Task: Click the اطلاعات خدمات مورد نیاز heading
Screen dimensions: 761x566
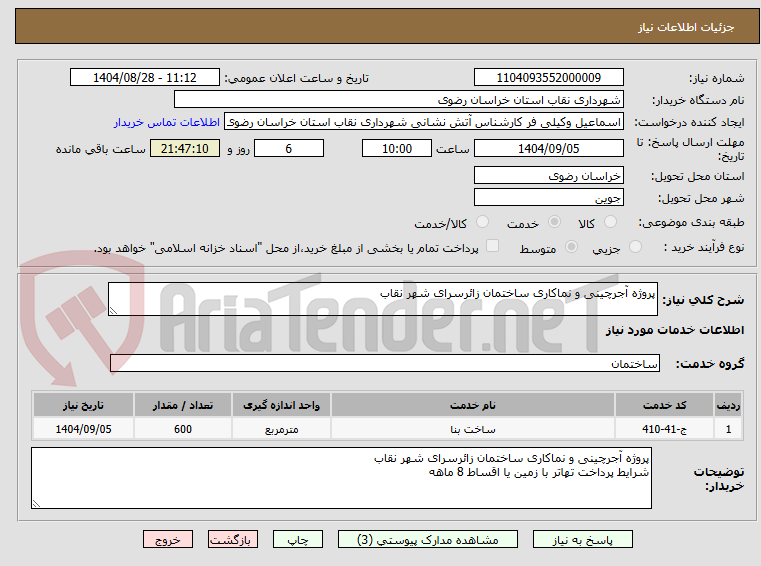Action: [x=675, y=330]
